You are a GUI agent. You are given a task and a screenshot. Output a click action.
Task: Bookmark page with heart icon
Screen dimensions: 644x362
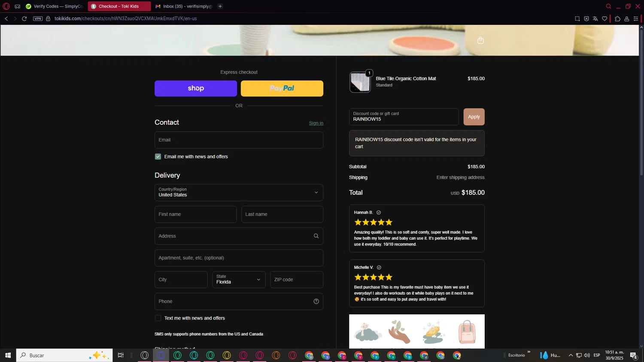(605, 18)
